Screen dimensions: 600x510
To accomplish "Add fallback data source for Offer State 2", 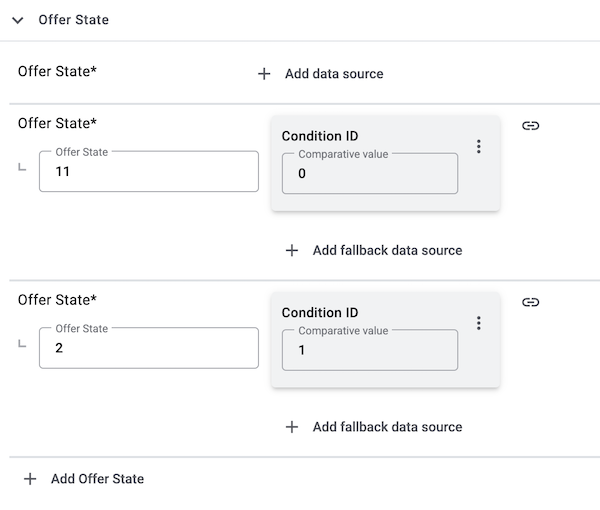I will [387, 427].
